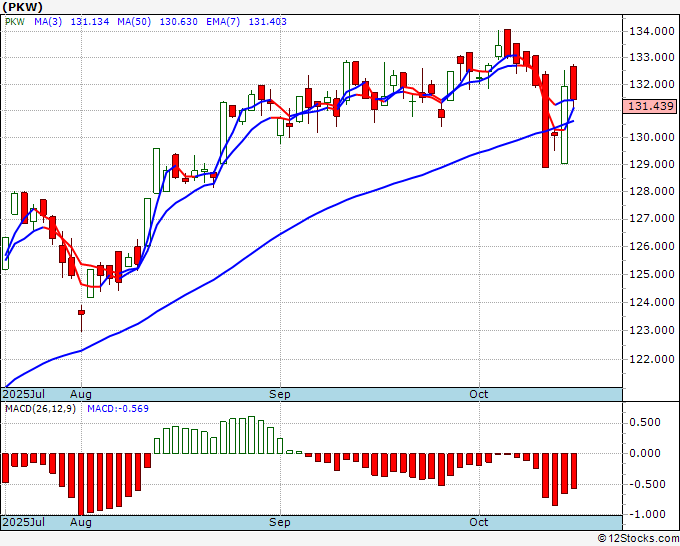Click Aug on MACD date axis
The image size is (680, 546).
point(81,522)
